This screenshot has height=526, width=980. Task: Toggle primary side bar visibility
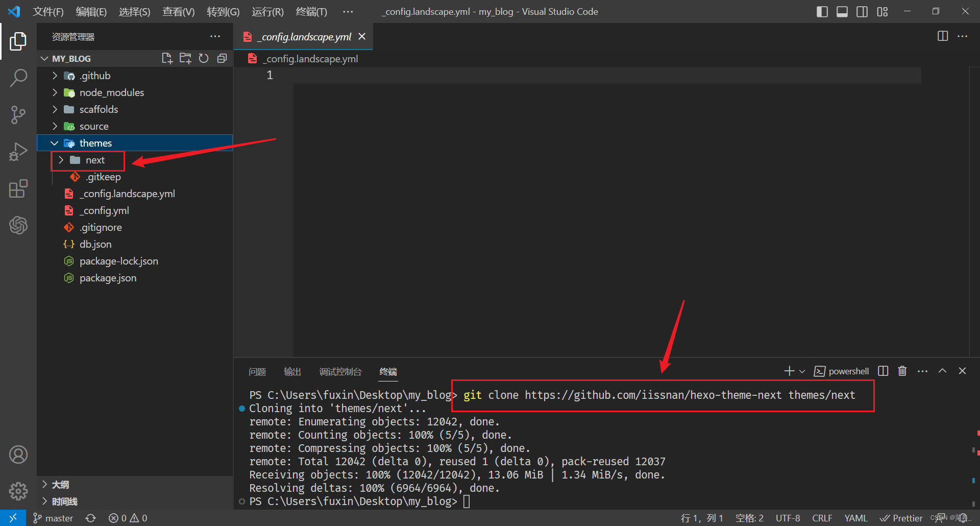point(822,11)
